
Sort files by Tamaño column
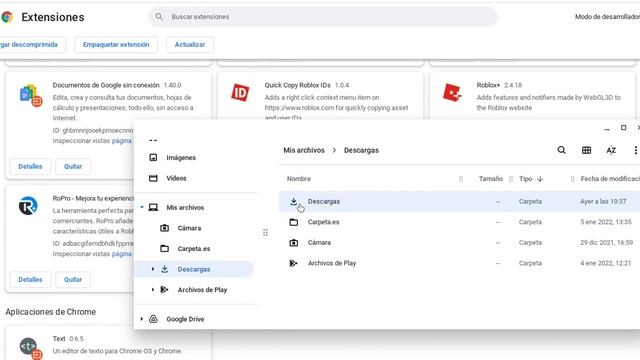point(490,179)
